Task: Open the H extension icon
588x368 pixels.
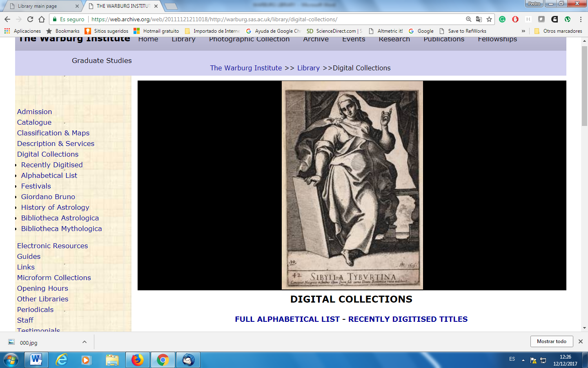Action: pyautogui.click(x=528, y=19)
